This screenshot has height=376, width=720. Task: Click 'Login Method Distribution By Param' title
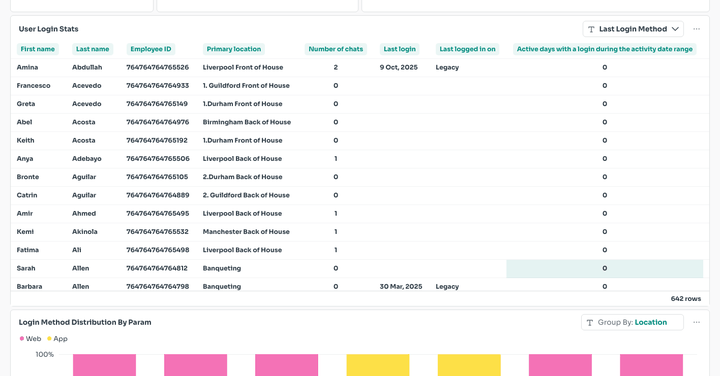click(85, 322)
